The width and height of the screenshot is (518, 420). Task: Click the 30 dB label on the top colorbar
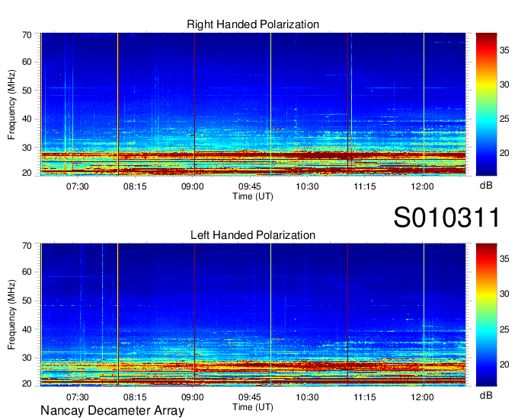coord(504,84)
